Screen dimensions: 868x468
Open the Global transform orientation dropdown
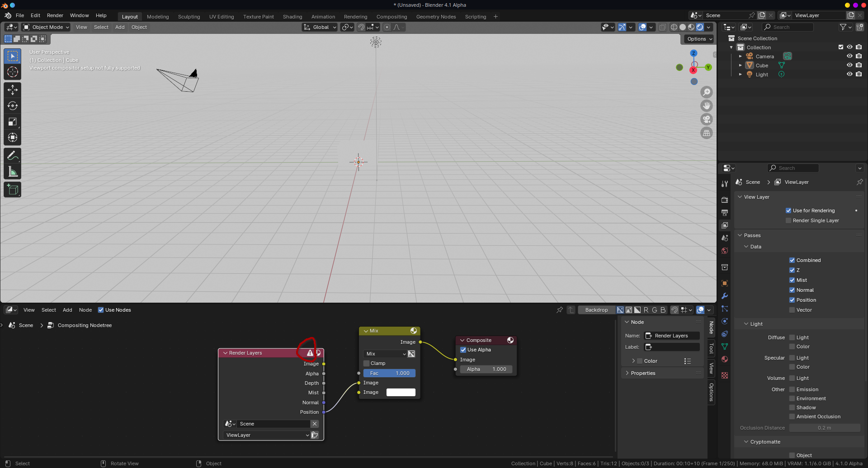pos(320,27)
